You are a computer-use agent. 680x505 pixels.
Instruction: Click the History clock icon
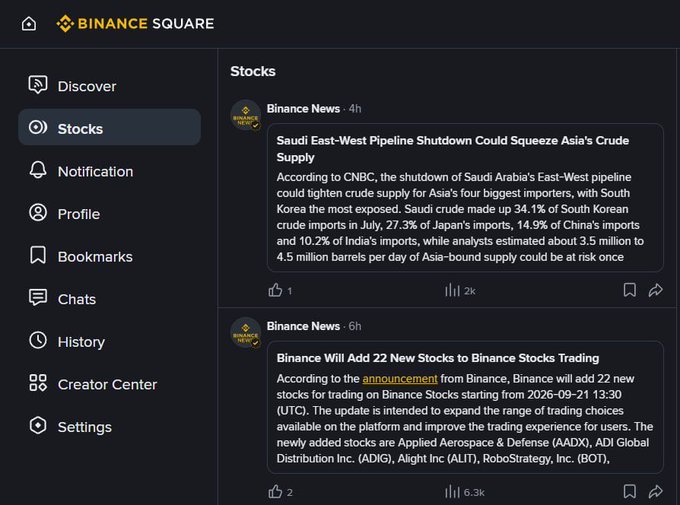pyautogui.click(x=38, y=340)
